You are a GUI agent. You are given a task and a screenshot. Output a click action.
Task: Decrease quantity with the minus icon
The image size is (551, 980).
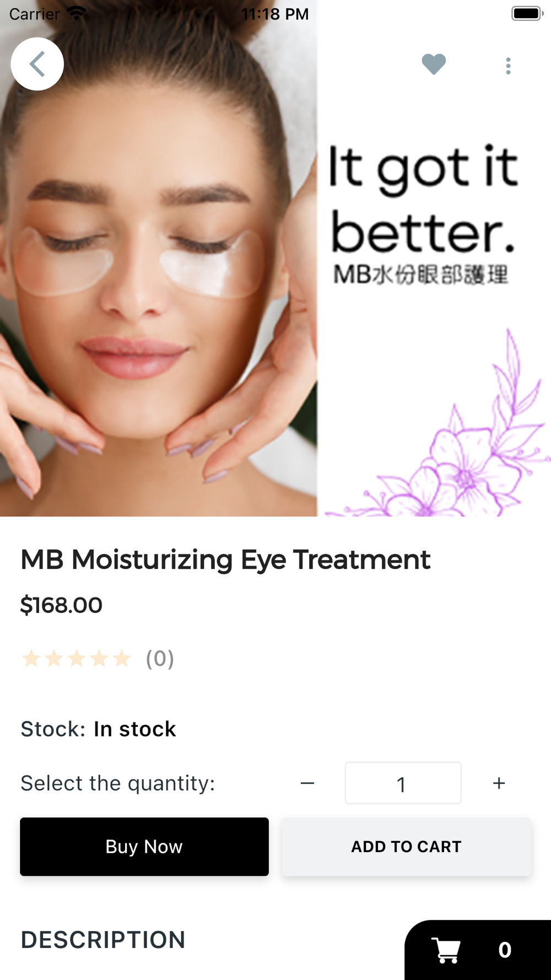[307, 783]
